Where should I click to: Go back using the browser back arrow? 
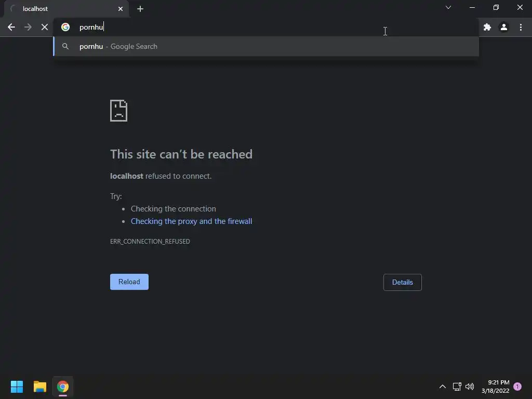(x=11, y=27)
